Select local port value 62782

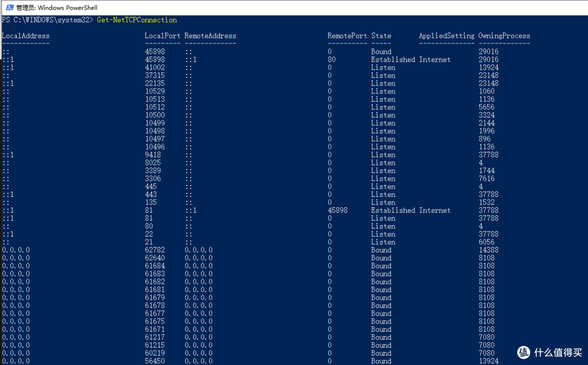click(x=155, y=250)
